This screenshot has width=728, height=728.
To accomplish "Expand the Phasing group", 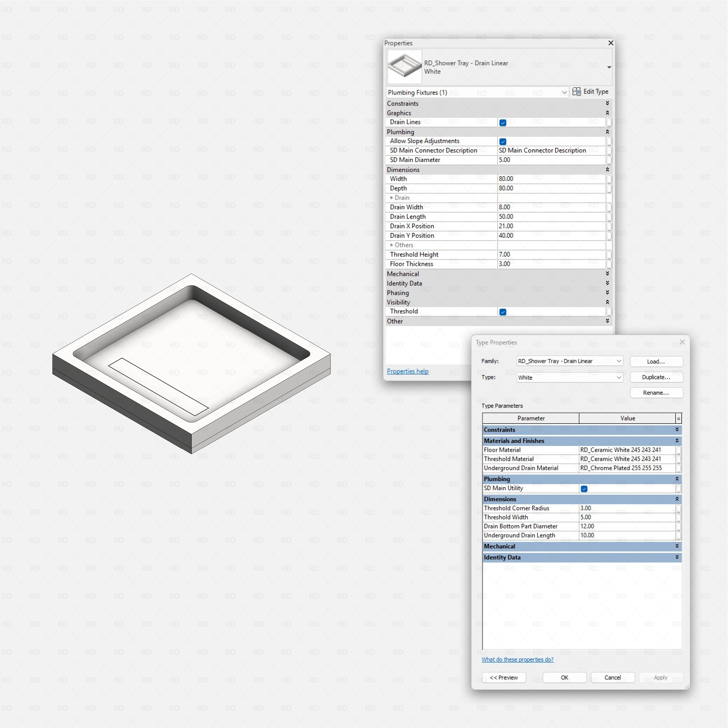I will [607, 292].
